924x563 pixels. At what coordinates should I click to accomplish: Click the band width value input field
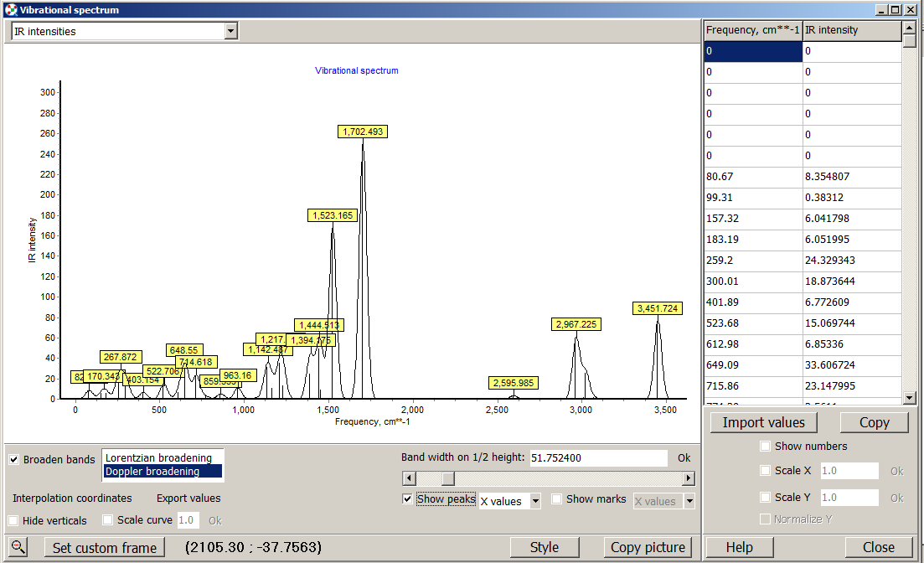(597, 457)
